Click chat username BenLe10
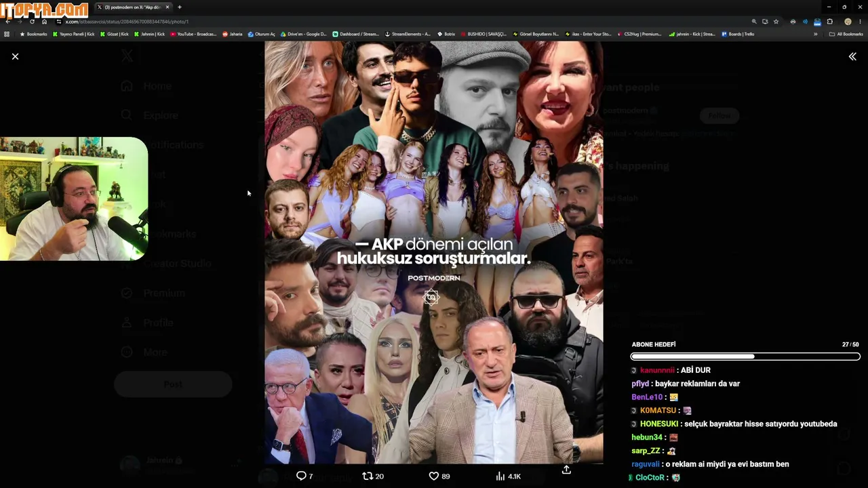Screen dimensions: 868x488 point(647,397)
